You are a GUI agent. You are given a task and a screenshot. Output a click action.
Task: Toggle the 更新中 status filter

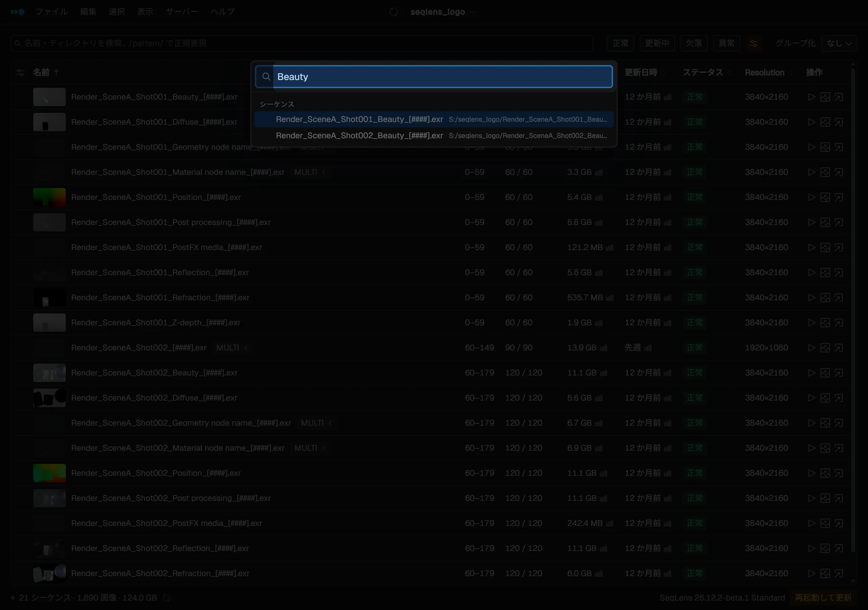tap(657, 43)
